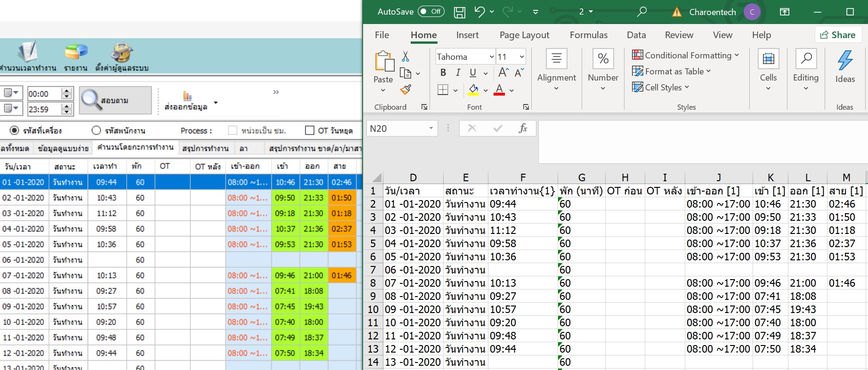Click the Undo arrow in Excel
This screenshot has height=370, width=868.
click(479, 12)
